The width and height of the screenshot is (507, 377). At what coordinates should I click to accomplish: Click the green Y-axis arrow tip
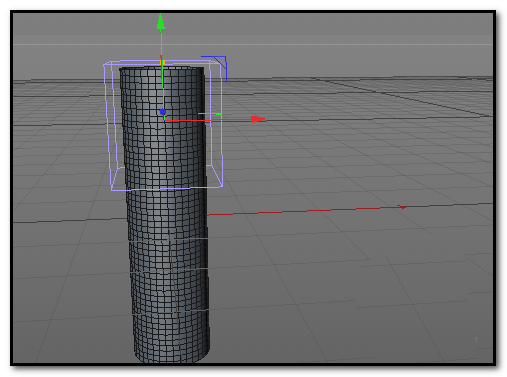tap(161, 22)
